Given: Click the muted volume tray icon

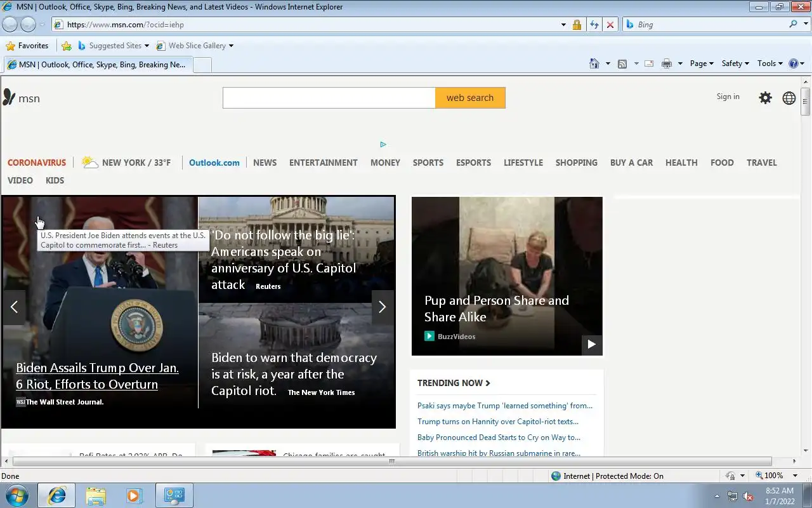Looking at the screenshot, I should (x=749, y=496).
